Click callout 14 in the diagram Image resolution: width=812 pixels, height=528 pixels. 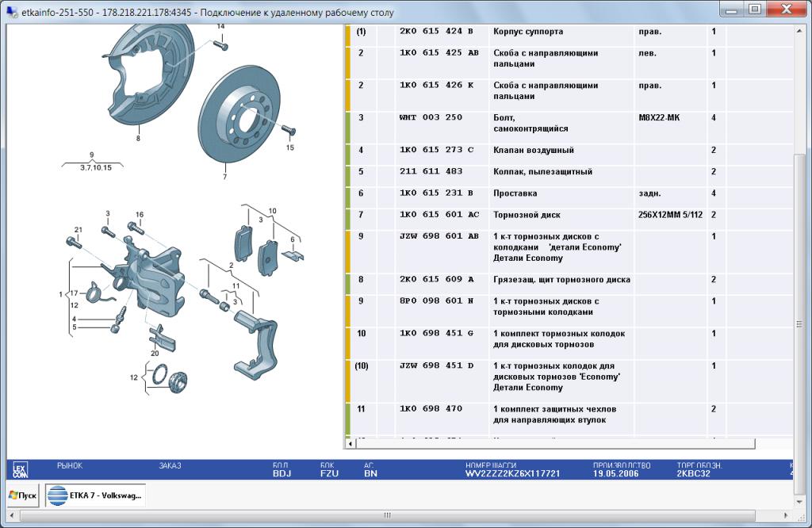[220, 26]
